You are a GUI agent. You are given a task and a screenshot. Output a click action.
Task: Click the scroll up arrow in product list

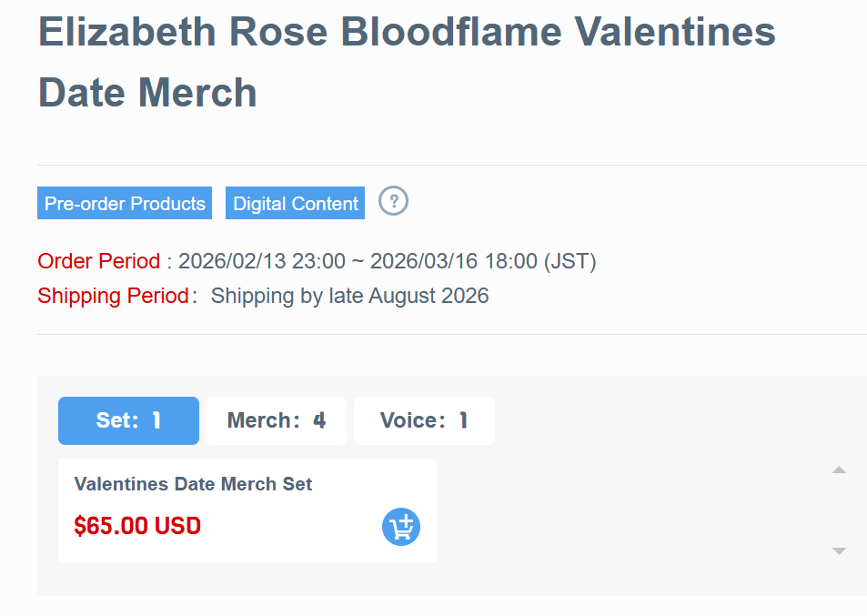click(839, 470)
